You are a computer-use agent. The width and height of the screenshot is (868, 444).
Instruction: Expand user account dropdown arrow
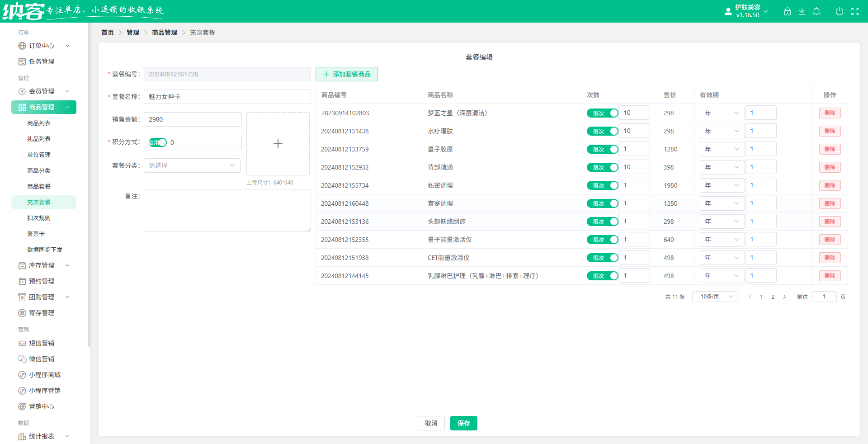[x=766, y=11]
